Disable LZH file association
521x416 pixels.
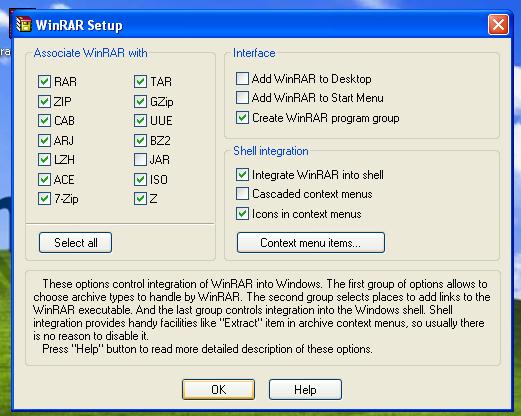coord(44,160)
